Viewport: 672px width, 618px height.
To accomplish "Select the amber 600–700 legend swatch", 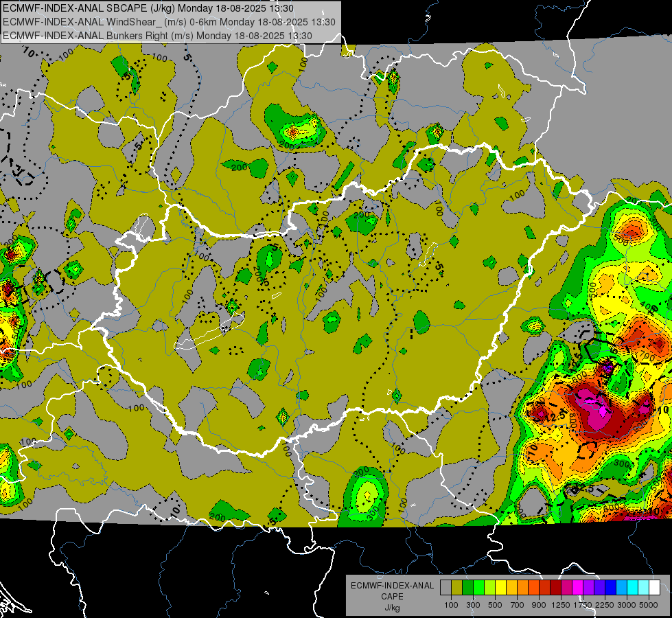I will [511, 588].
